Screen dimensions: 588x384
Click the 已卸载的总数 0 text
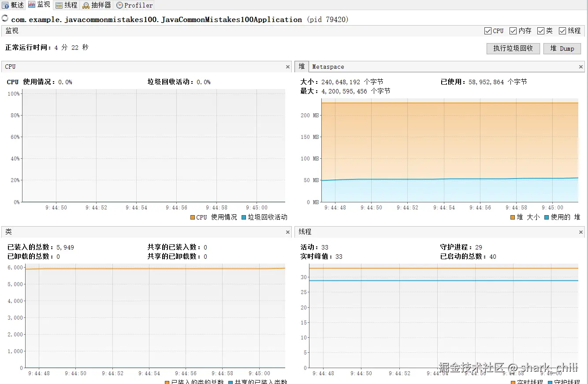coord(33,257)
